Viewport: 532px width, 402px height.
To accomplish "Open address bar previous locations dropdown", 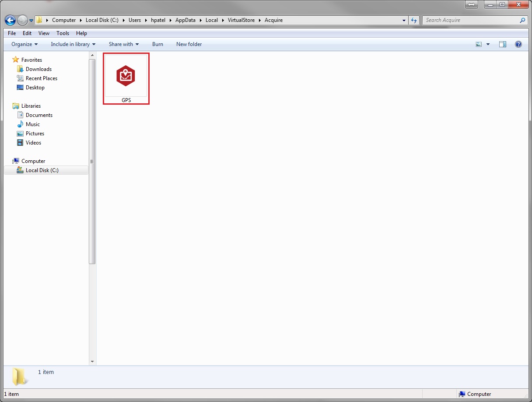I will [404, 20].
